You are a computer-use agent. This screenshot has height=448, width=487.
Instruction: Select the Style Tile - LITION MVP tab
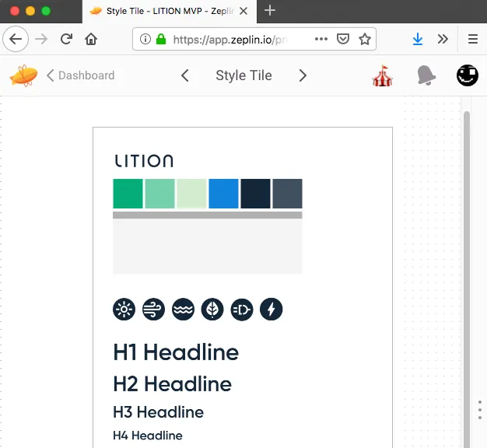(170, 12)
